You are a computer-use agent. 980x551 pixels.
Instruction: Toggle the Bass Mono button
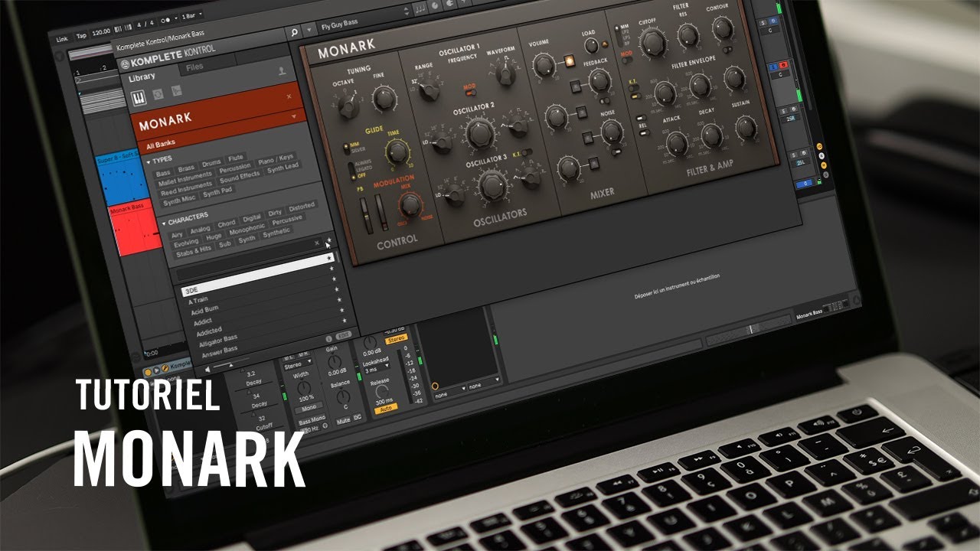(311, 421)
